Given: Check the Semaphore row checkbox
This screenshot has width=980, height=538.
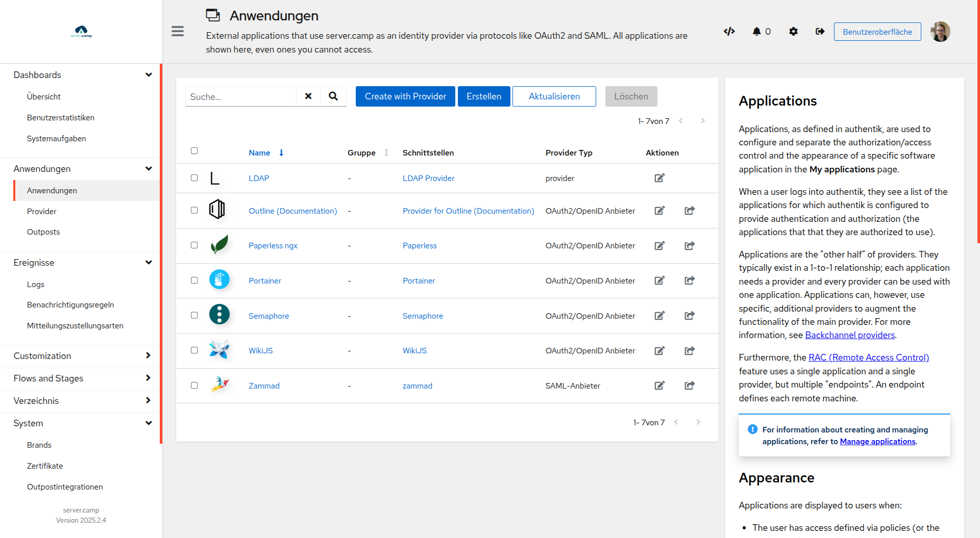Looking at the screenshot, I should 194,315.
